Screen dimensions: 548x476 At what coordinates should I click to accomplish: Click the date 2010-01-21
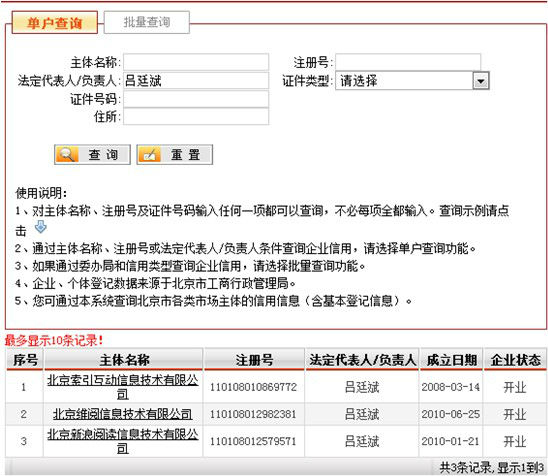tap(450, 441)
